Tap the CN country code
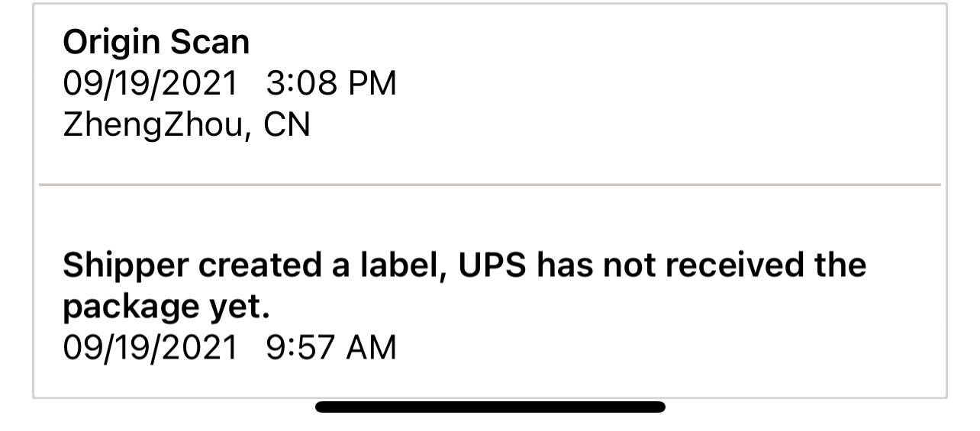 click(x=287, y=124)
